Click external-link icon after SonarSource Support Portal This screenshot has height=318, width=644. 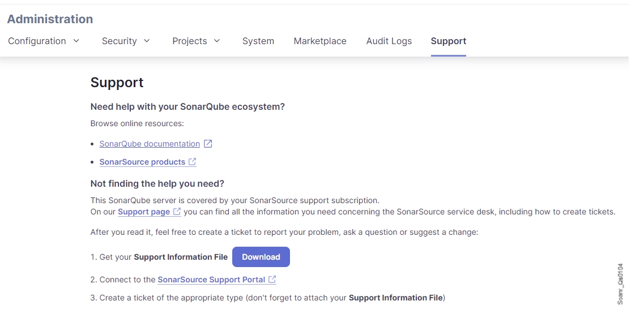click(x=272, y=280)
